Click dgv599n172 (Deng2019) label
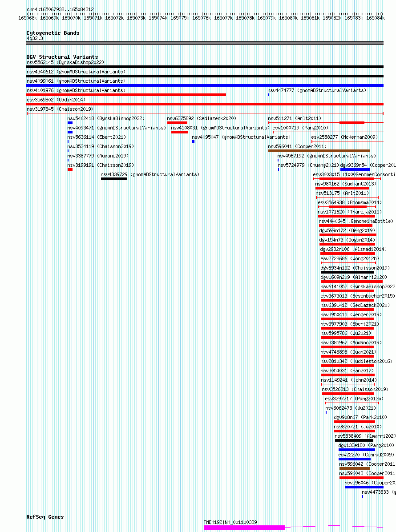The image size is (396, 532). [x=347, y=230]
